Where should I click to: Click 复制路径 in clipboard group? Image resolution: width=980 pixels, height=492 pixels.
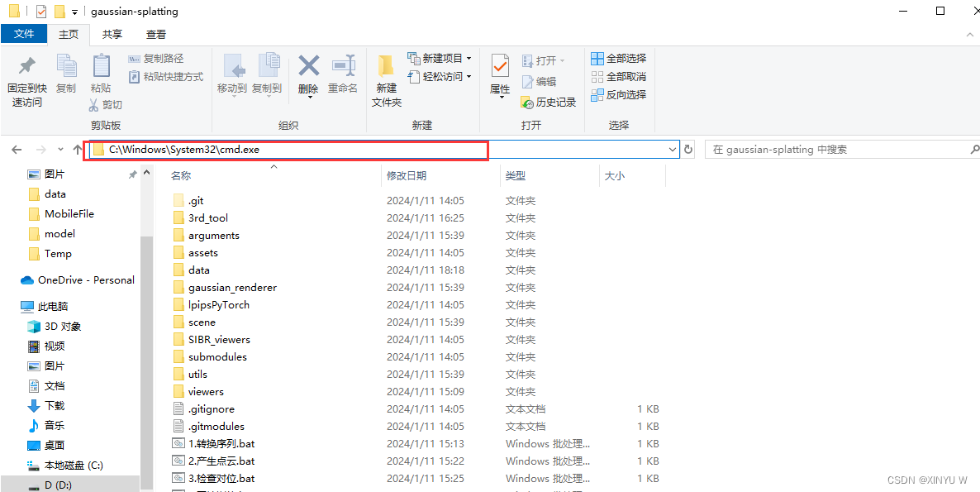pyautogui.click(x=155, y=58)
